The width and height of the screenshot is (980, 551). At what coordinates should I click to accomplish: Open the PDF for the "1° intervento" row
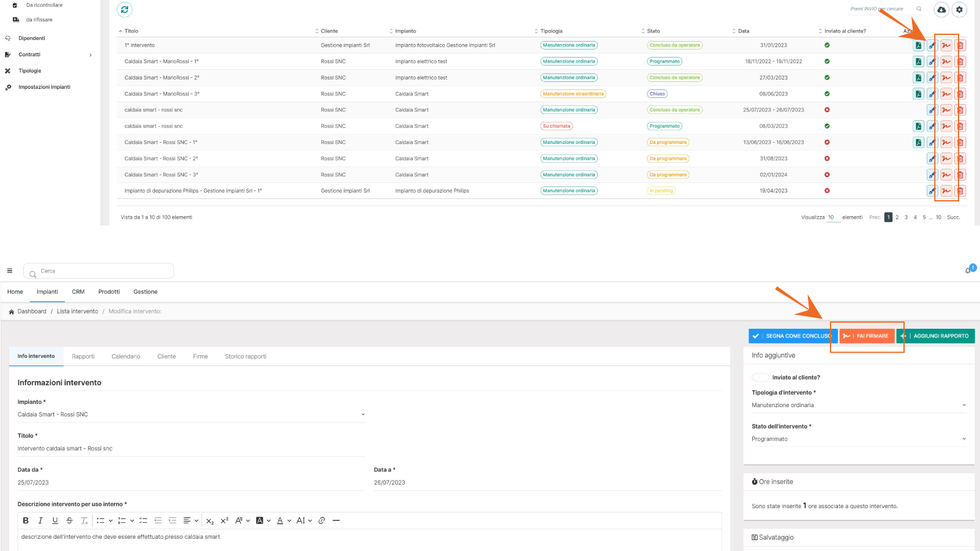[x=918, y=45]
